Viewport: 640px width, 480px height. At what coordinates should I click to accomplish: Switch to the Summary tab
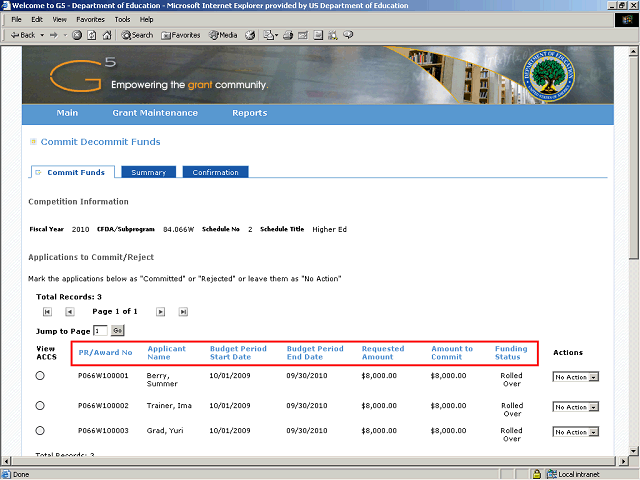tap(148, 172)
